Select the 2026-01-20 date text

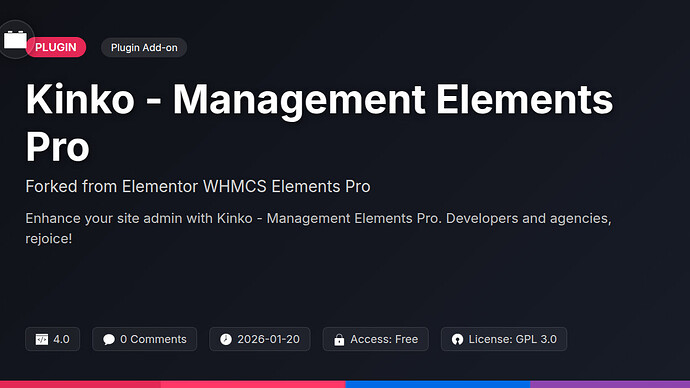(x=268, y=339)
